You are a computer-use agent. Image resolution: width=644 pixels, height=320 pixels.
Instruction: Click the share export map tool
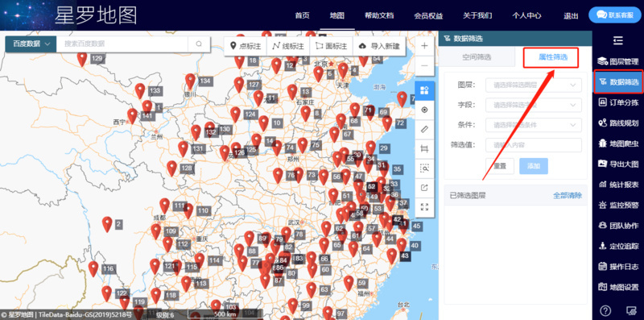coord(425,188)
